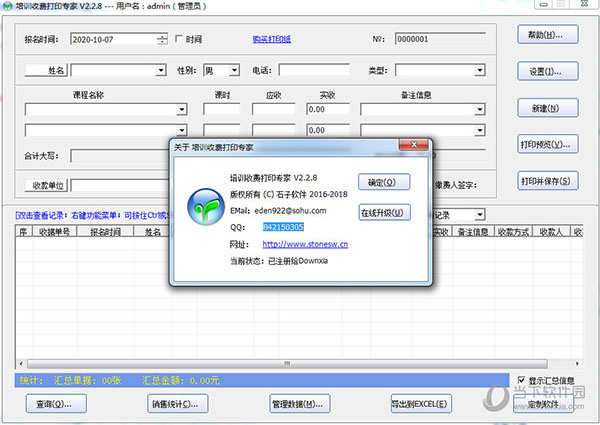Click the 当前状态 registration status text

279,261
